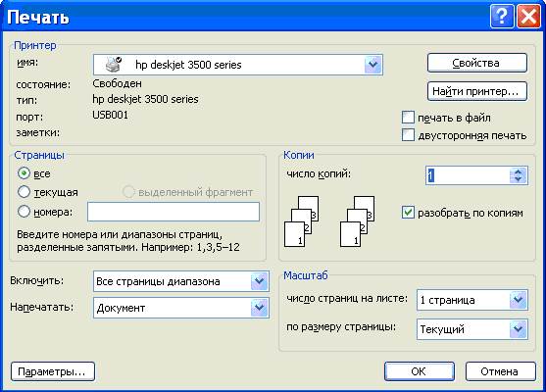Viewport: 546px width, 392px height.
Task: Open the Свойства printer properties
Action: tap(477, 63)
